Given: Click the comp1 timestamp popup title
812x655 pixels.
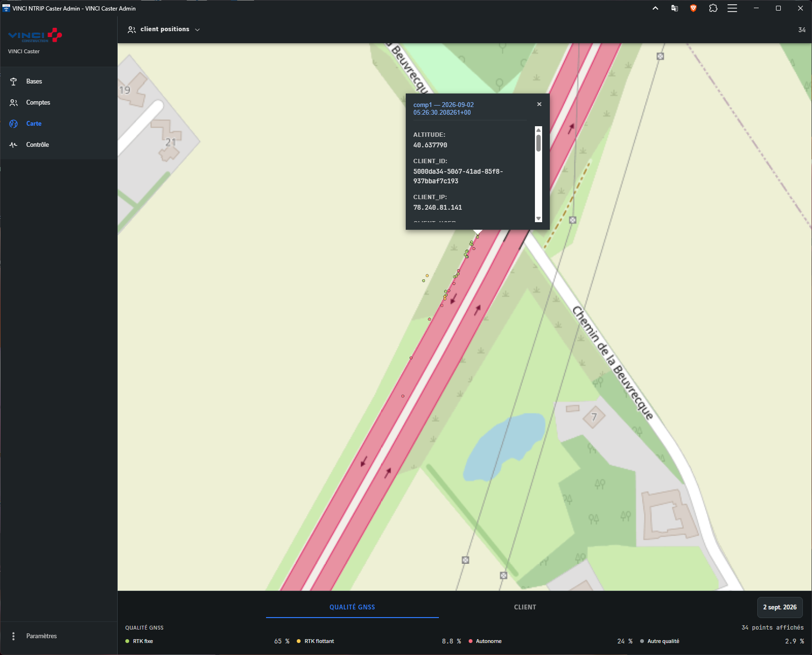Looking at the screenshot, I should pyautogui.click(x=444, y=108).
